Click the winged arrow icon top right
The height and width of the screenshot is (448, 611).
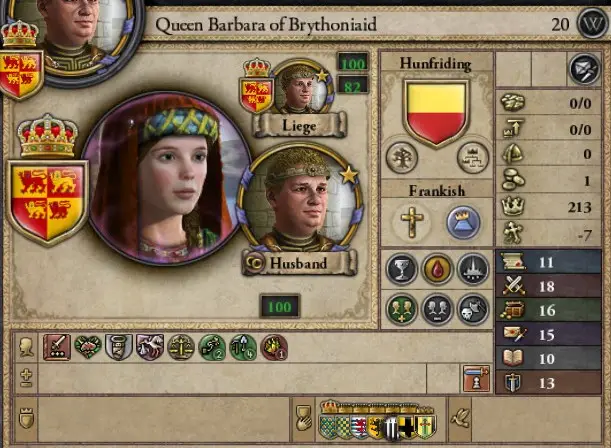pyautogui.click(x=584, y=69)
